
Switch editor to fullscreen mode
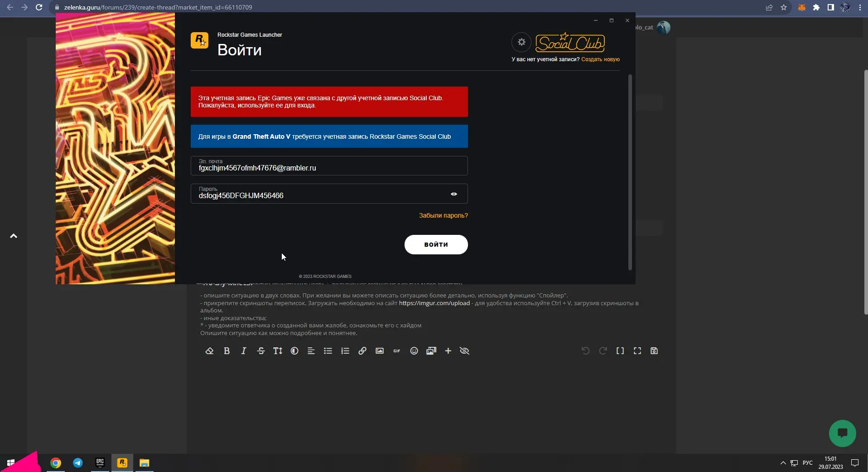click(637, 351)
